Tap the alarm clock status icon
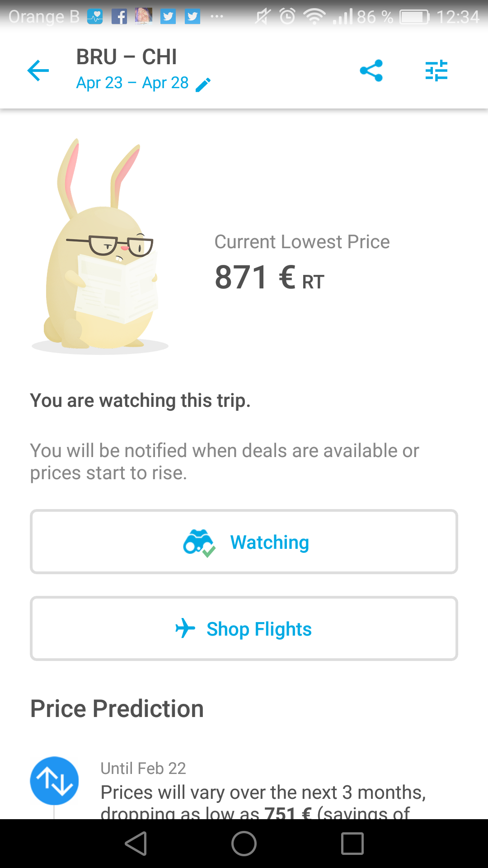The width and height of the screenshot is (488, 868). point(287,17)
